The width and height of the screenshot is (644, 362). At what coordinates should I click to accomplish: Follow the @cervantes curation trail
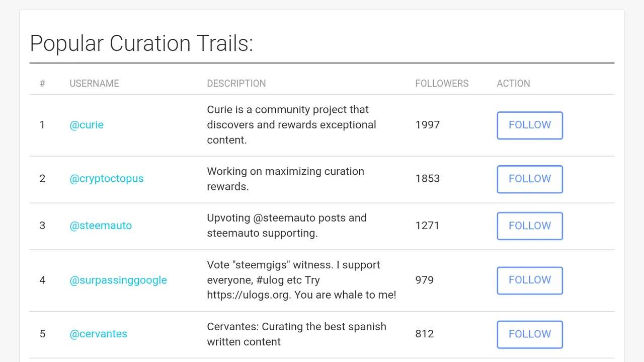[530, 334]
